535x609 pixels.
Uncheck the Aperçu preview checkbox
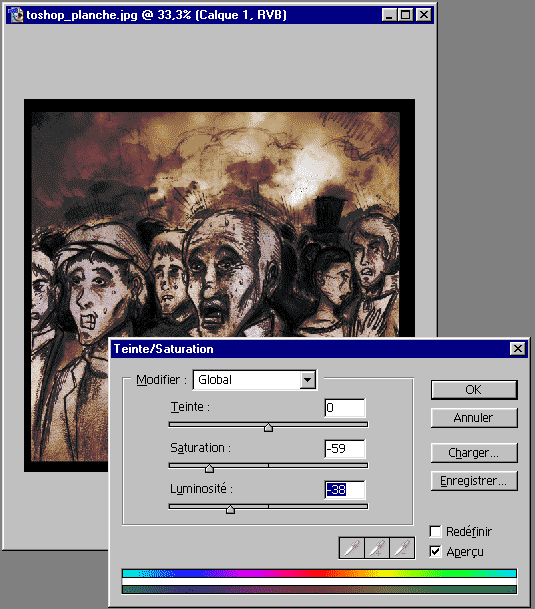[435, 552]
